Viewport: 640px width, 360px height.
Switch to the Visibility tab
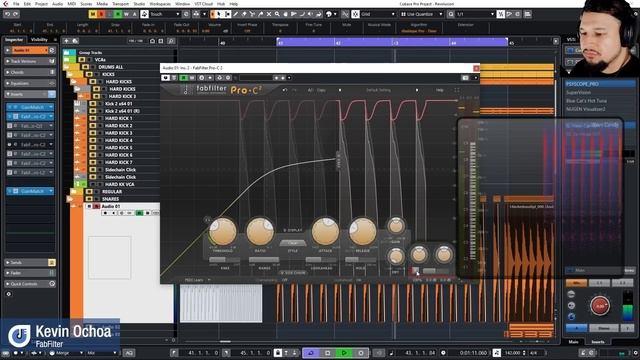tap(39, 40)
